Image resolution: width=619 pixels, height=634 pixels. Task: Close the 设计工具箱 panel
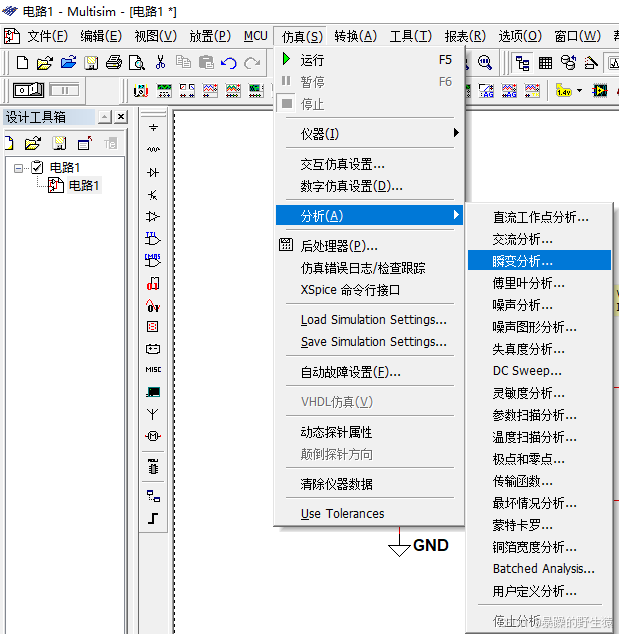click(120, 117)
